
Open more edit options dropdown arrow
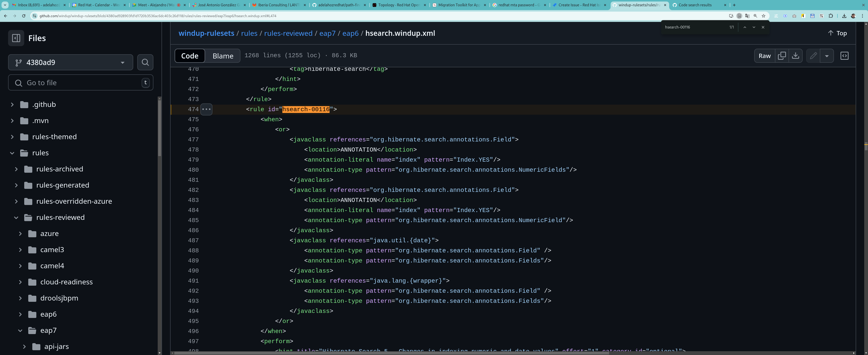[x=827, y=56]
